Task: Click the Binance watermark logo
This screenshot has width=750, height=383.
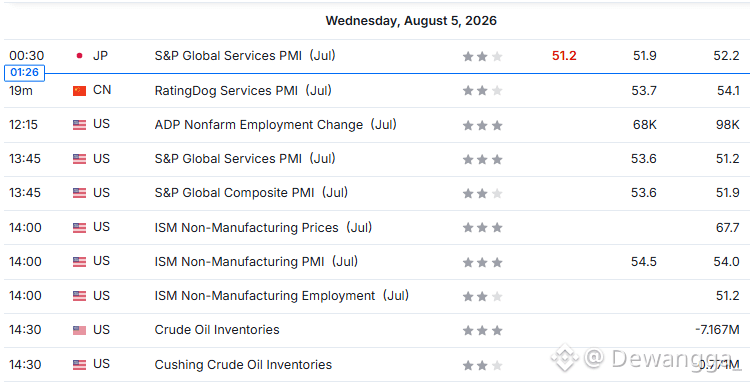Action: point(565,357)
